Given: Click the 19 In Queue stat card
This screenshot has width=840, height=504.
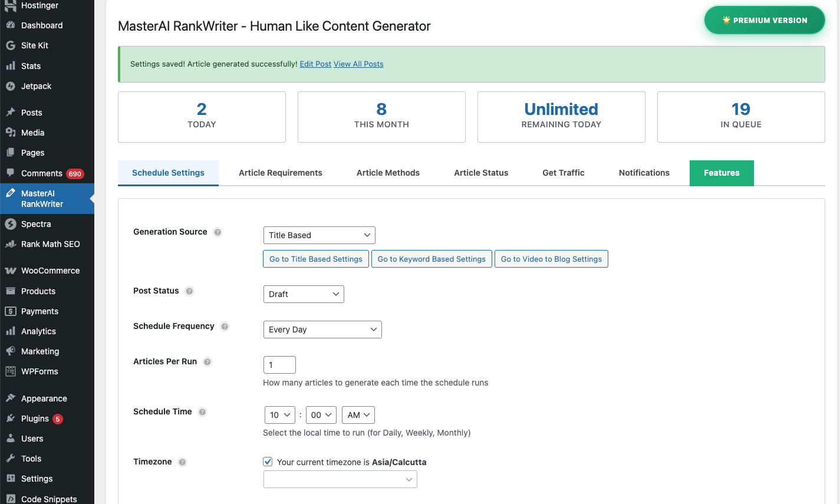Looking at the screenshot, I should tap(741, 117).
